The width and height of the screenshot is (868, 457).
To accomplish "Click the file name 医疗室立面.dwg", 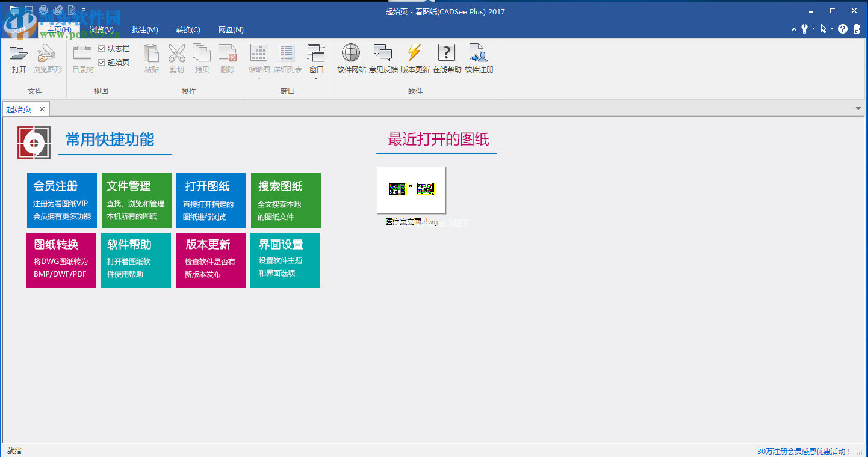I will click(x=412, y=222).
